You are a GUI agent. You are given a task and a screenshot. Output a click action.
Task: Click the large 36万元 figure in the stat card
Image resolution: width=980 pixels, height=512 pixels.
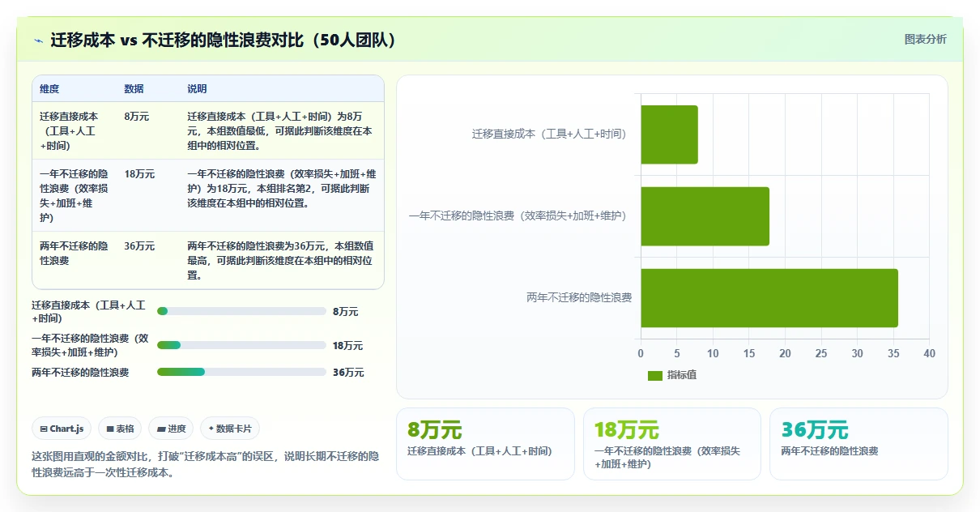click(815, 430)
